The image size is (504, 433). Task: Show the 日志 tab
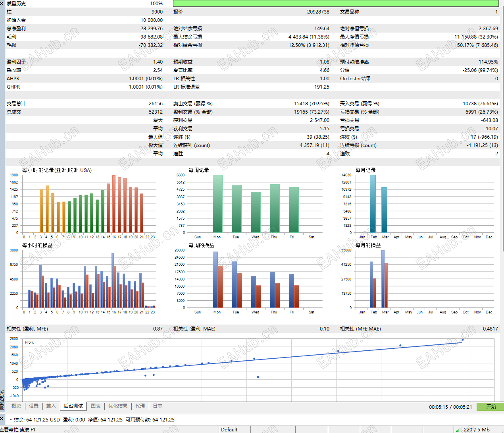pos(158,406)
